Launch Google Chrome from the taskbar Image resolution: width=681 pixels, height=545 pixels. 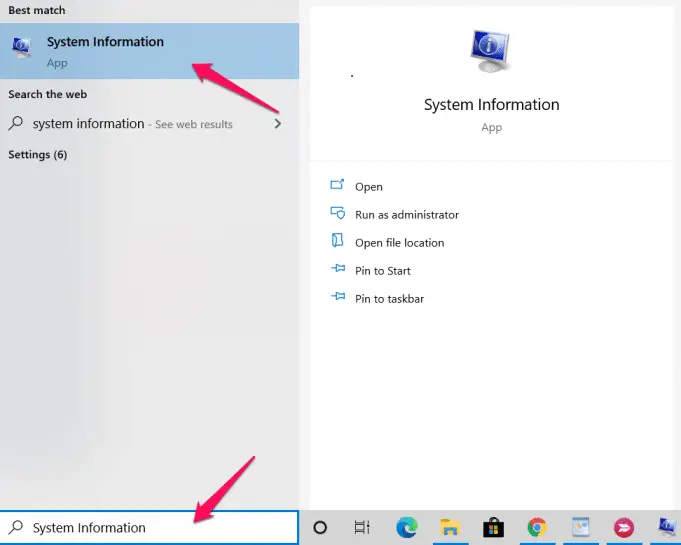coord(537,528)
